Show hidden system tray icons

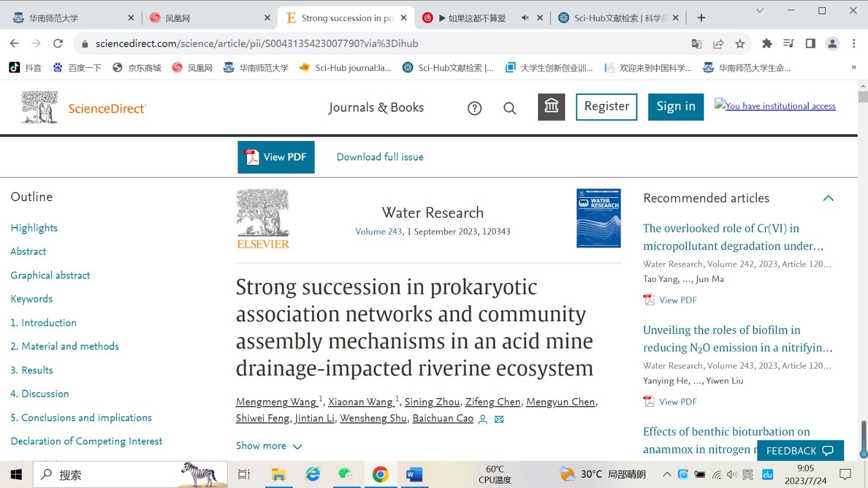[667, 474]
